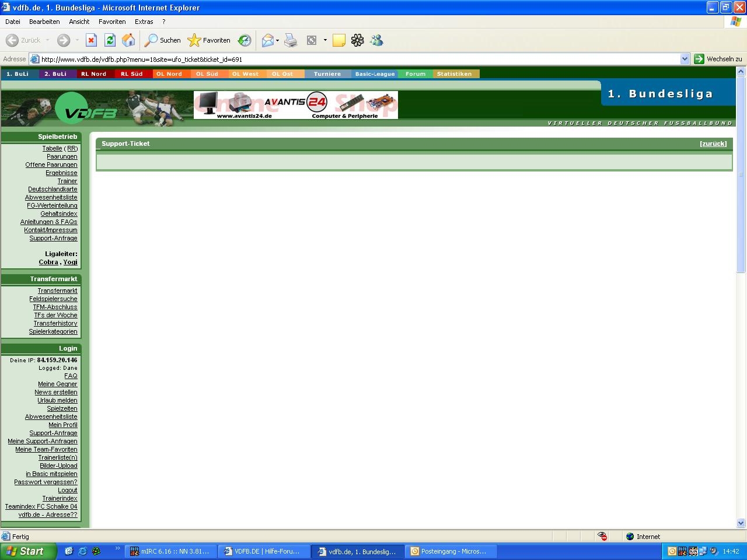This screenshot has height=560, width=747.
Task: Go to the Home page icon
Action: click(128, 40)
